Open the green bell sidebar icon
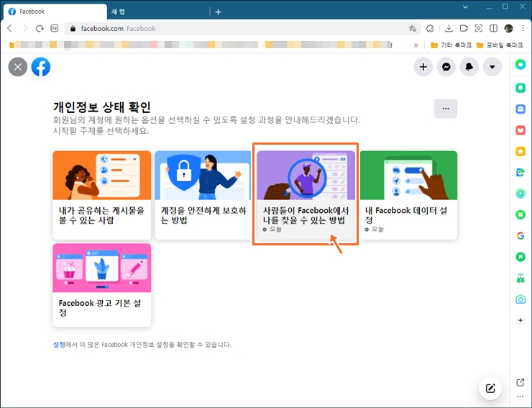532x408 pixels. (520, 88)
